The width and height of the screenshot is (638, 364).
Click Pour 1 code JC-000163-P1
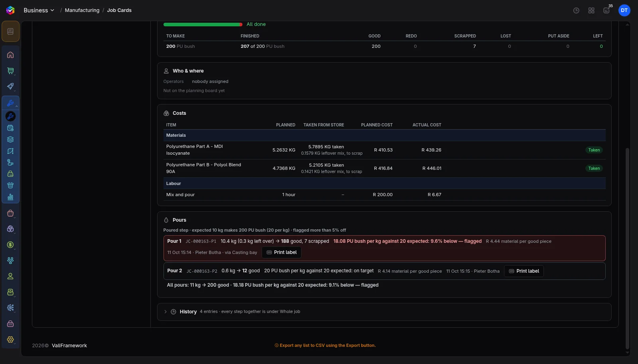201,242
